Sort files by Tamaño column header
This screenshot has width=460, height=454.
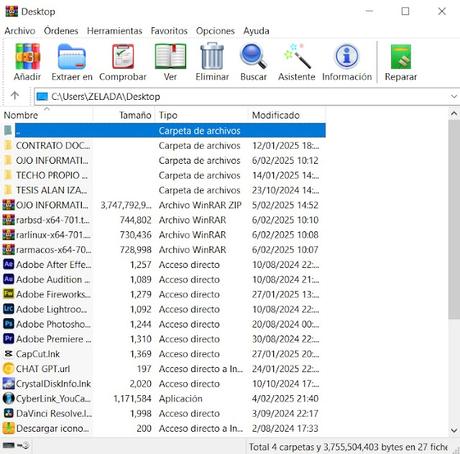(124, 115)
